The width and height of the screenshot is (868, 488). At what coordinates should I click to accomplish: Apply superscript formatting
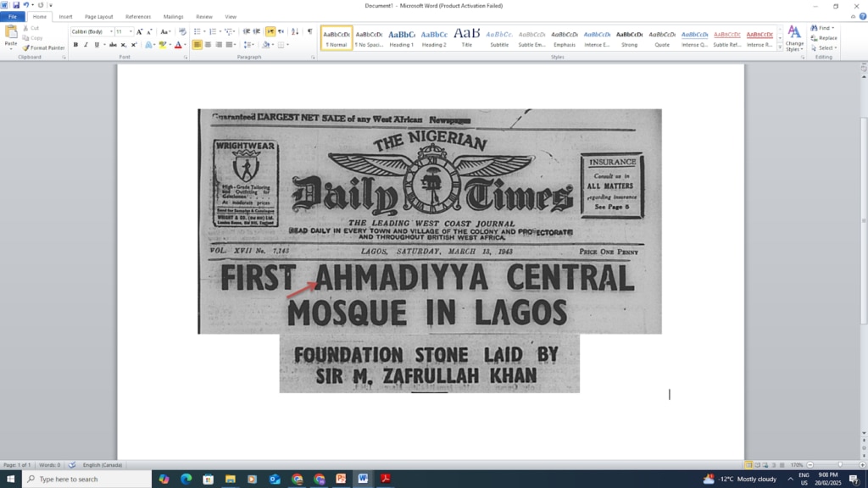(x=134, y=45)
